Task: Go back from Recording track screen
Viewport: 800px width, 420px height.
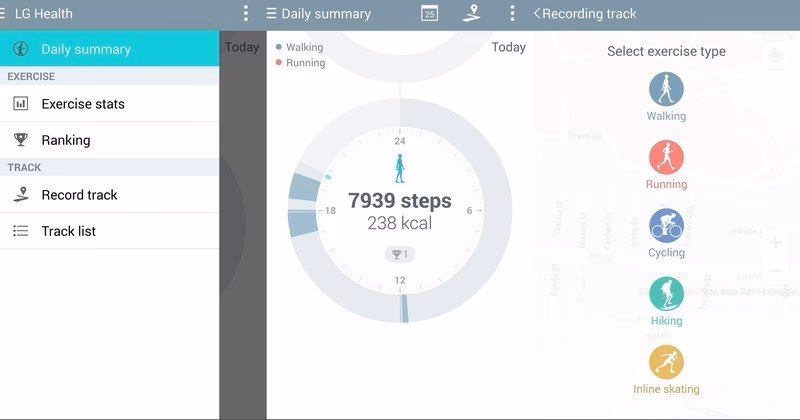Action: click(x=537, y=14)
